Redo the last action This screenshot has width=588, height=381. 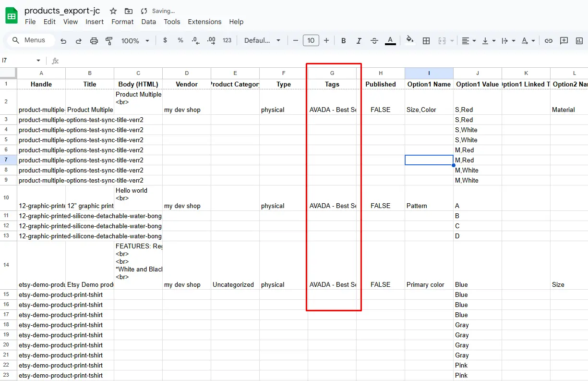tap(78, 40)
